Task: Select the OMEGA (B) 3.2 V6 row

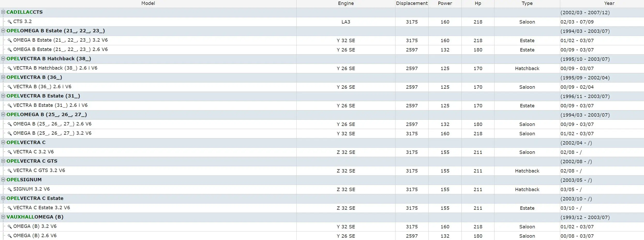Action: pyautogui.click(x=322, y=227)
